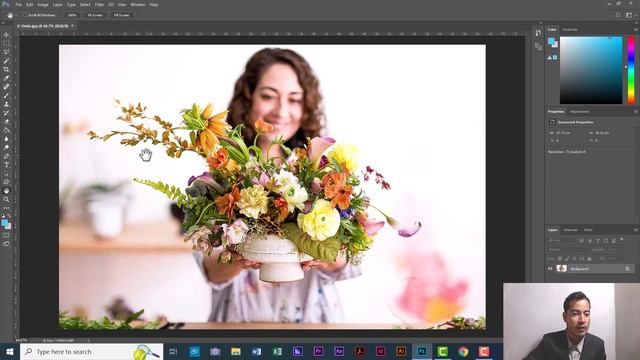Toggle layer filtering switch in Layers panel
This screenshot has width=640, height=360.
point(622,240)
